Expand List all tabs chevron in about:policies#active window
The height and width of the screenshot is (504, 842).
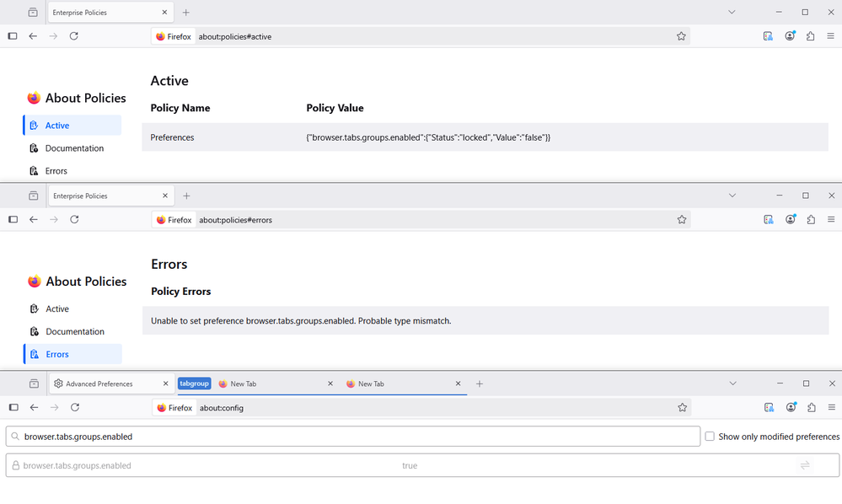tap(732, 13)
